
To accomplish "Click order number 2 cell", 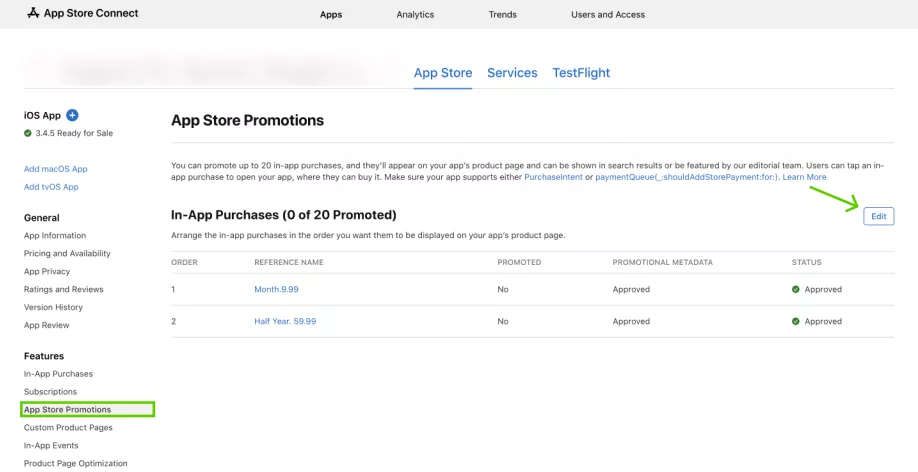I will (x=173, y=321).
